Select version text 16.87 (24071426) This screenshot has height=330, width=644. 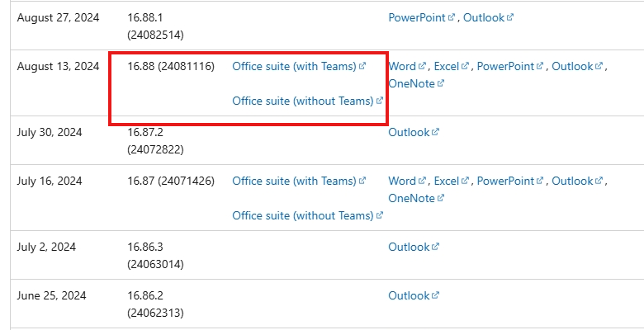click(x=171, y=181)
